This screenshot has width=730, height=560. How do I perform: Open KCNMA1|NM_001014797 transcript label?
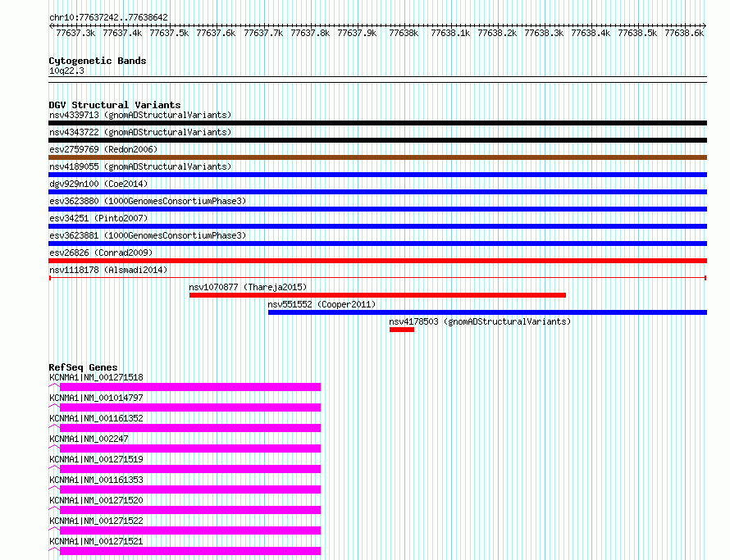point(96,398)
